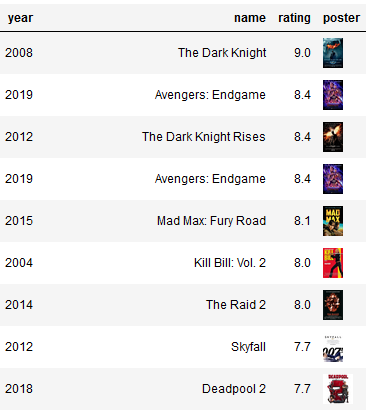Click The Raid 2 title text
The image size is (366, 412).
coord(236,305)
